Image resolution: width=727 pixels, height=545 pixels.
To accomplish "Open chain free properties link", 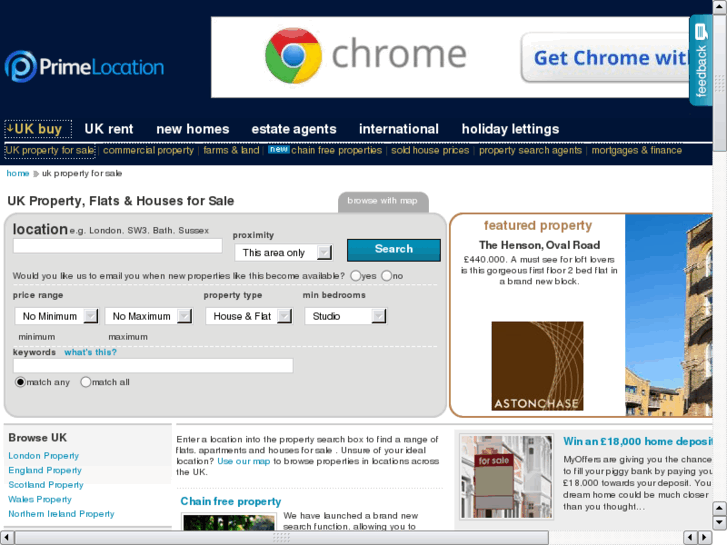I will pos(337,150).
